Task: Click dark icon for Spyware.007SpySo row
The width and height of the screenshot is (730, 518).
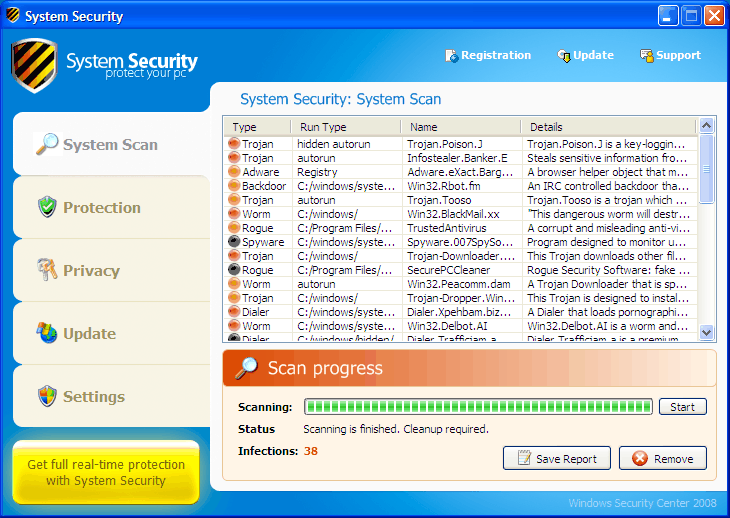Action: [x=234, y=242]
